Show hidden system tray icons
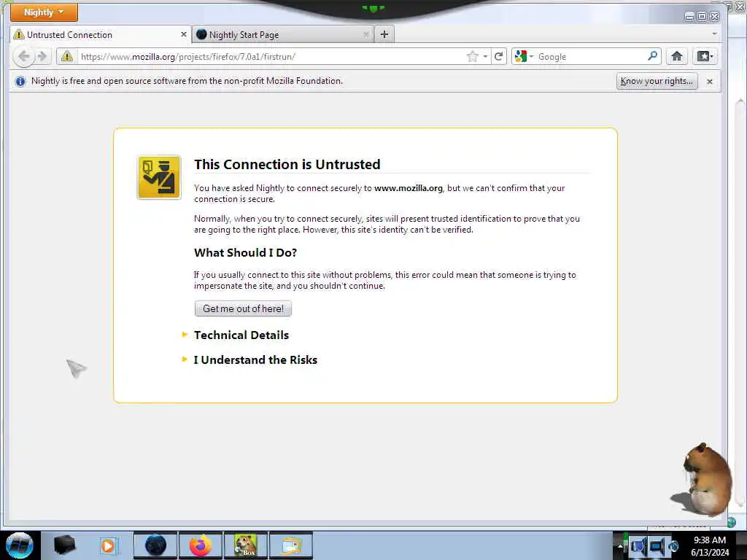 click(x=620, y=546)
